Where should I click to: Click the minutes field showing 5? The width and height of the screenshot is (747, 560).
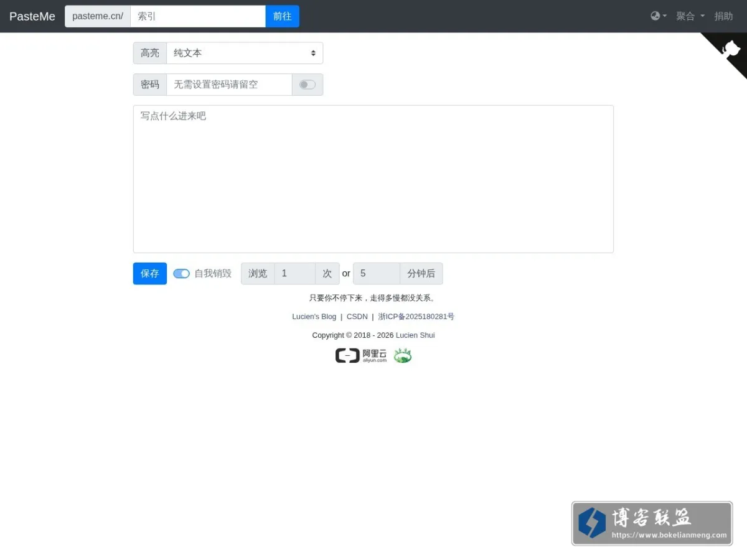(377, 274)
